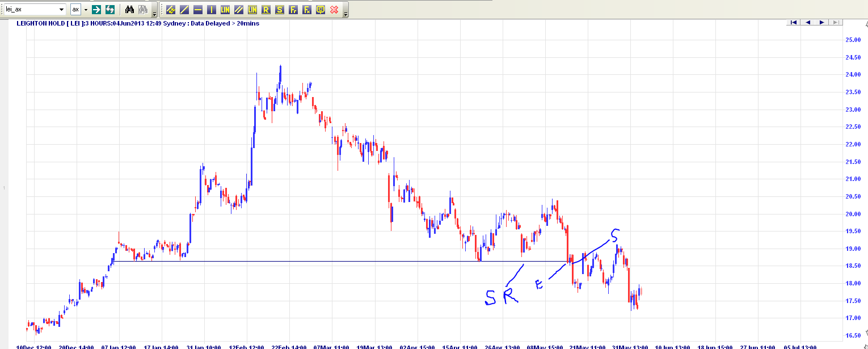Expand the drawing toolbar overflow options
Viewport: 868px width, 349px height.
346,11
